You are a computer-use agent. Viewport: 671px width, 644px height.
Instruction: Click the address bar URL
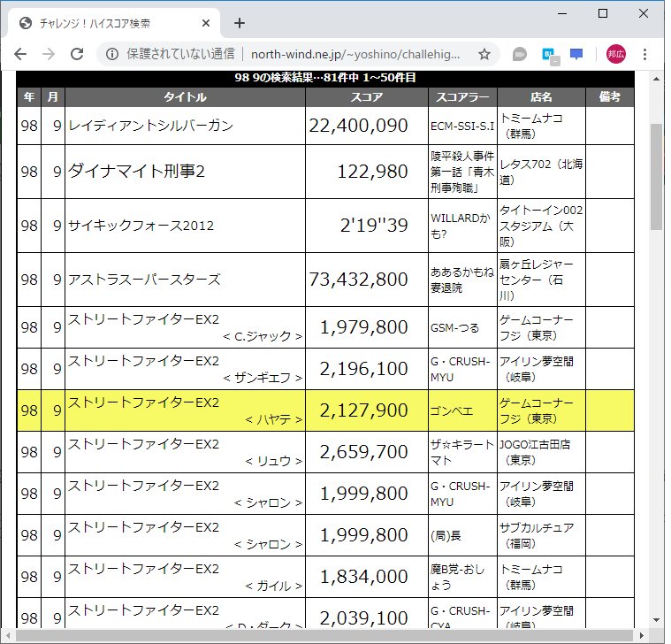coord(355,54)
